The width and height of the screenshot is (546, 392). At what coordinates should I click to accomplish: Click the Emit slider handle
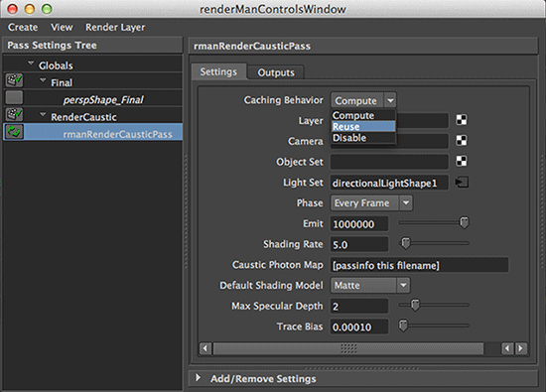(x=465, y=222)
